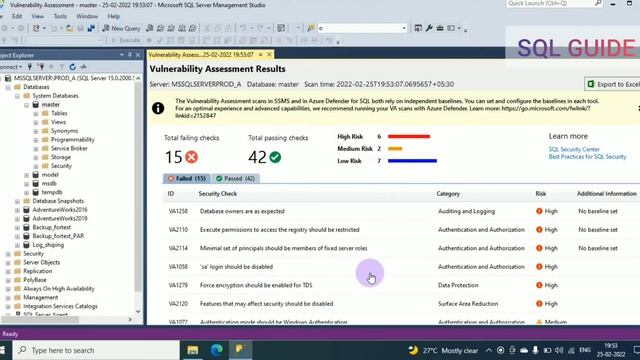Image resolution: width=640 pixels, height=360 pixels.
Task: Click the Registered Servers toolbar icon
Action: [x=418, y=28]
